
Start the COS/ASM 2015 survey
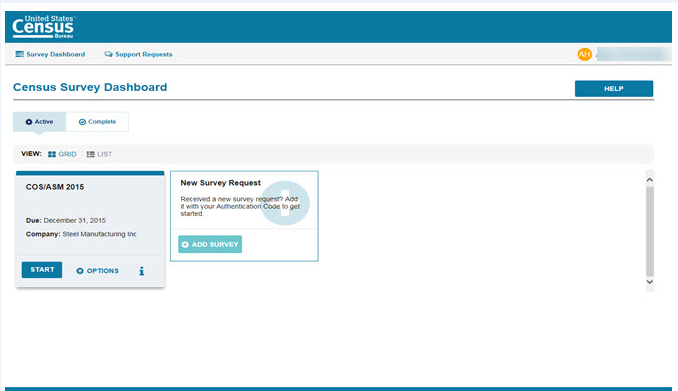click(x=42, y=269)
